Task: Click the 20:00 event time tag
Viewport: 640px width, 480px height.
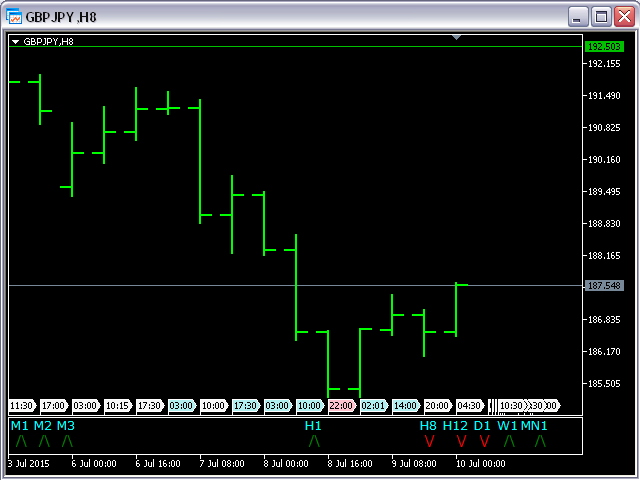Action: (x=438, y=406)
